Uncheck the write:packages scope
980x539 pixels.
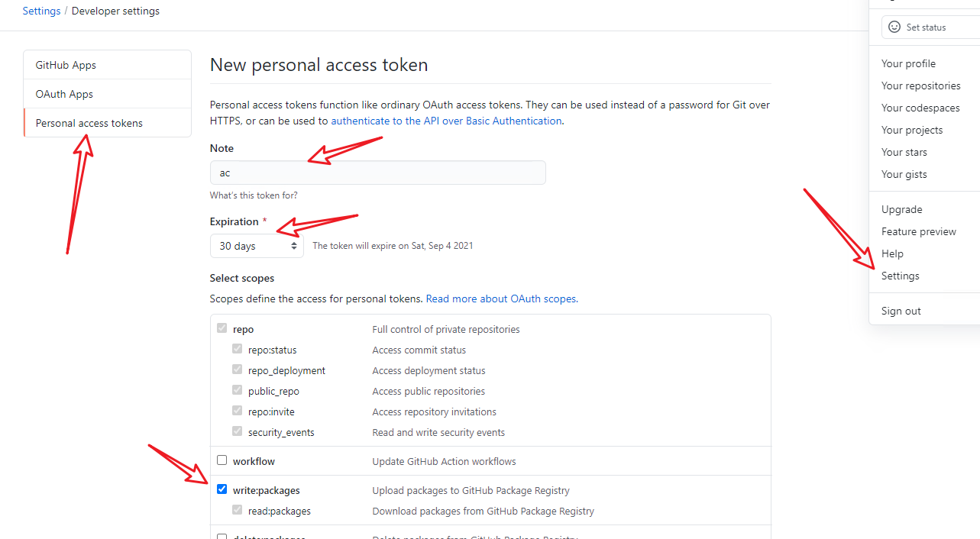point(222,489)
